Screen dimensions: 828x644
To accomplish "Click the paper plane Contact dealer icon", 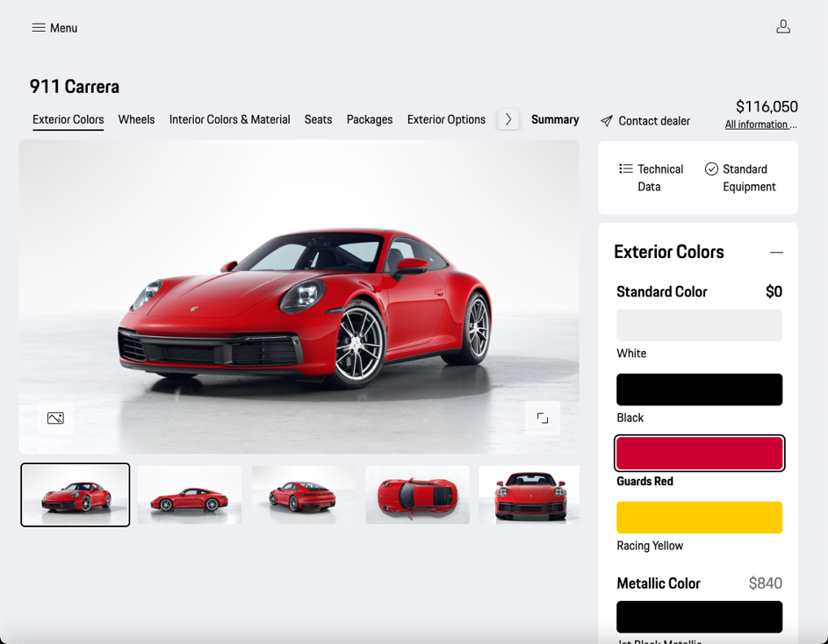I will (607, 121).
